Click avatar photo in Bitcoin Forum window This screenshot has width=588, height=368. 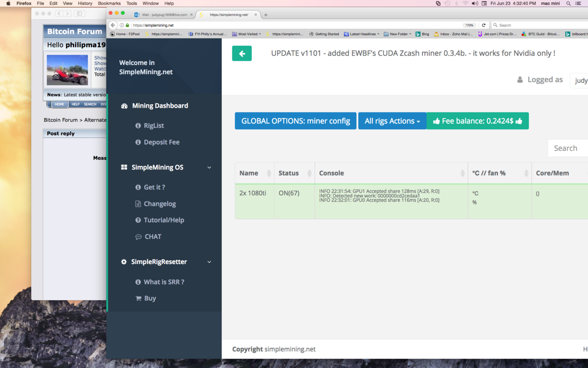click(68, 70)
